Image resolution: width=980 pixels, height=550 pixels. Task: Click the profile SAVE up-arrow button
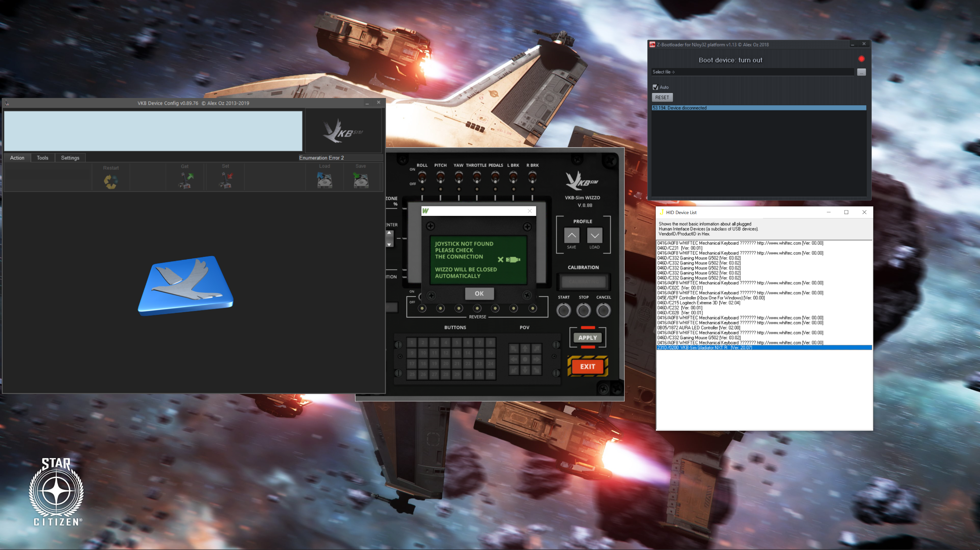pyautogui.click(x=571, y=235)
